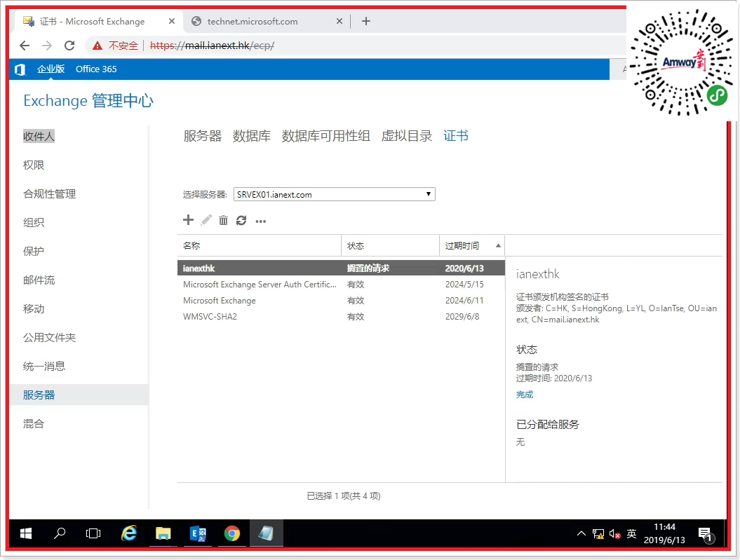Open 公用文件夹 in the left navigation
Viewport: 740px width, 560px height.
click(50, 338)
